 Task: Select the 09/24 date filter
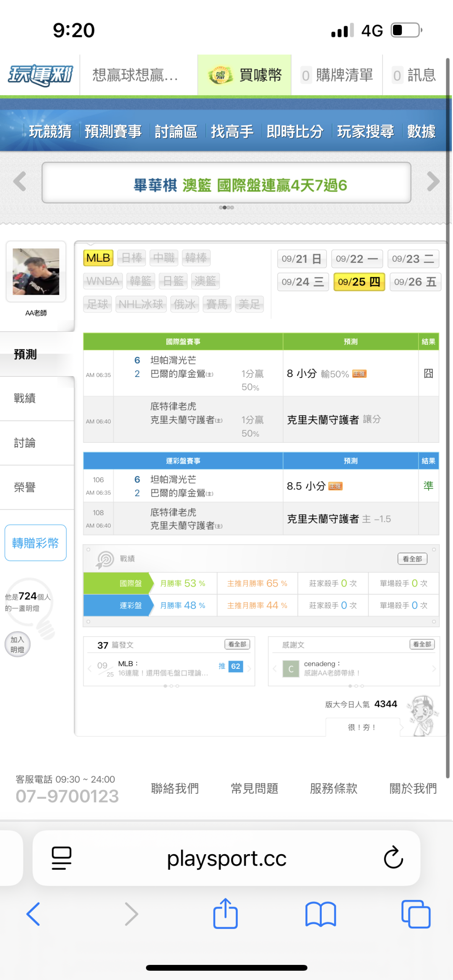click(302, 282)
